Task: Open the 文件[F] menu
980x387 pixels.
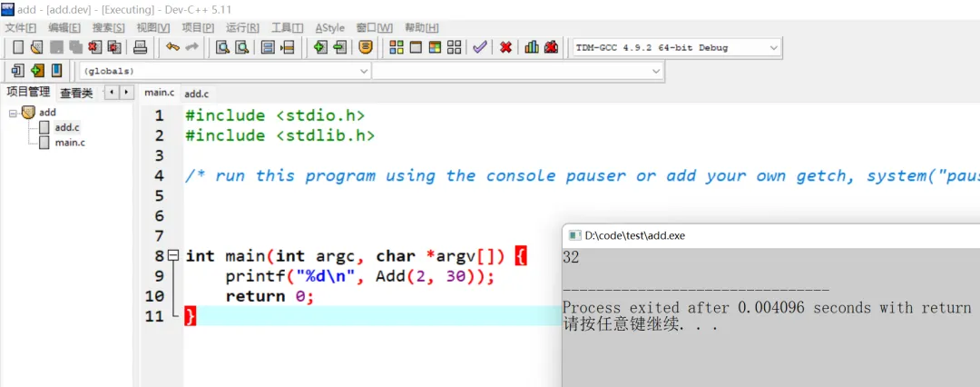Action: 21,28
